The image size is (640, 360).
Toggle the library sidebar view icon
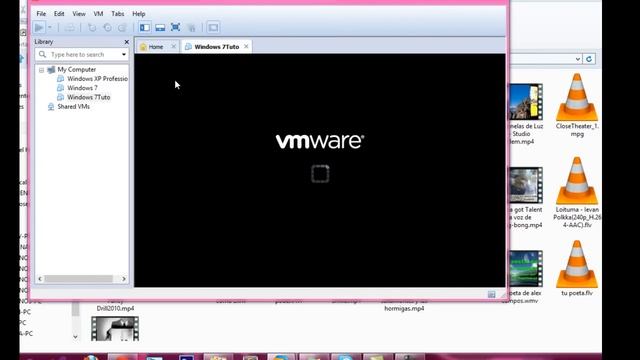click(144, 27)
